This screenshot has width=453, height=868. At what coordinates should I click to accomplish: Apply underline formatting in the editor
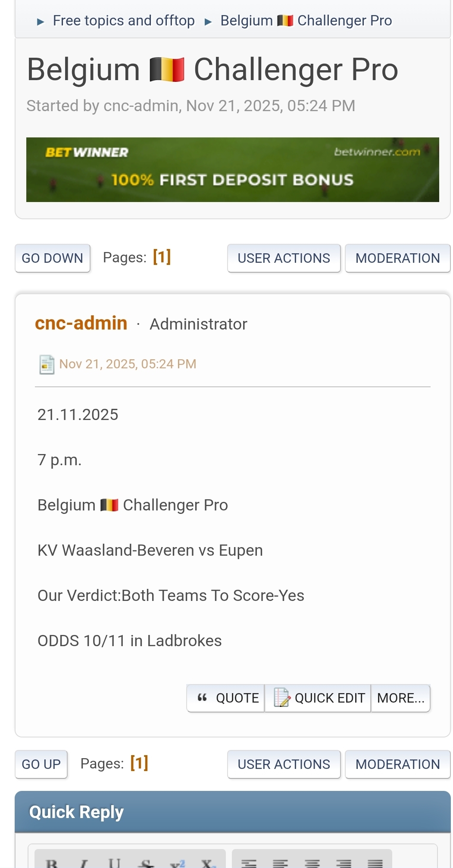click(x=115, y=863)
